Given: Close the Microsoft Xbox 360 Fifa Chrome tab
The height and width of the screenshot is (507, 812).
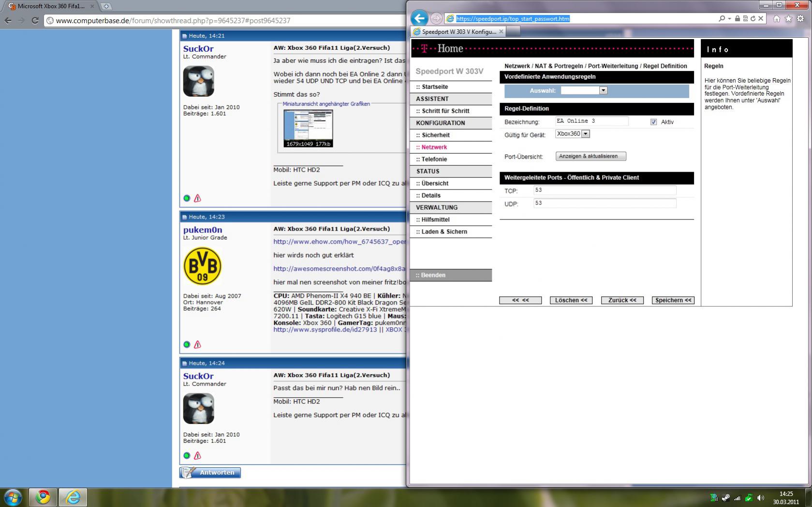Looking at the screenshot, I should pyautogui.click(x=92, y=6).
